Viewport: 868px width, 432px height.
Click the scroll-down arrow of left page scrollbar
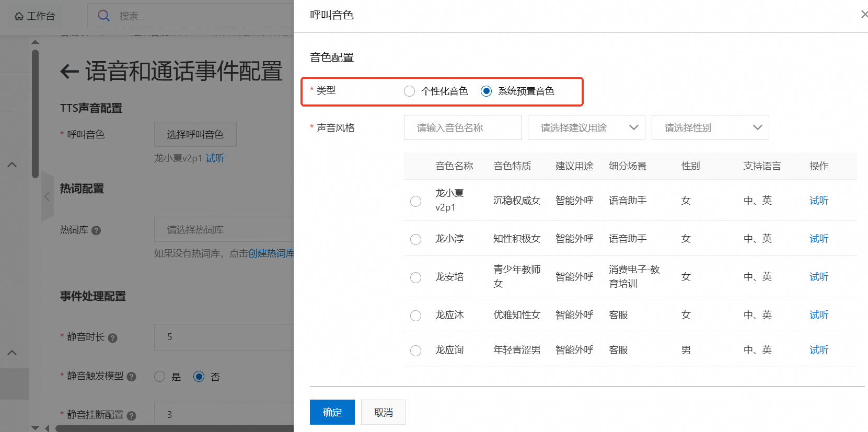[x=35, y=428]
